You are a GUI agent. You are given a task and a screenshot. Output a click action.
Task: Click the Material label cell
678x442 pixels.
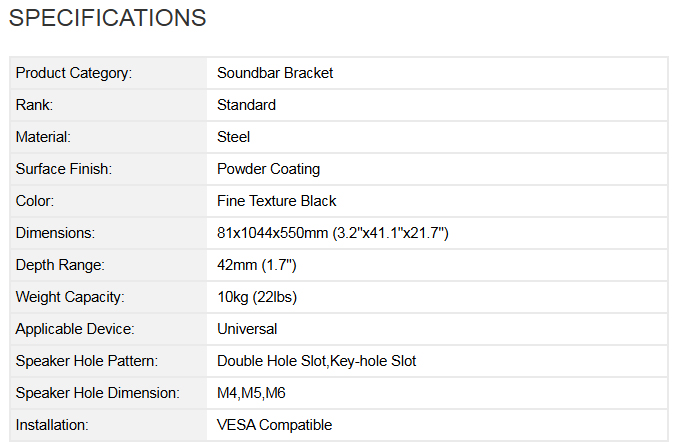coord(43,137)
